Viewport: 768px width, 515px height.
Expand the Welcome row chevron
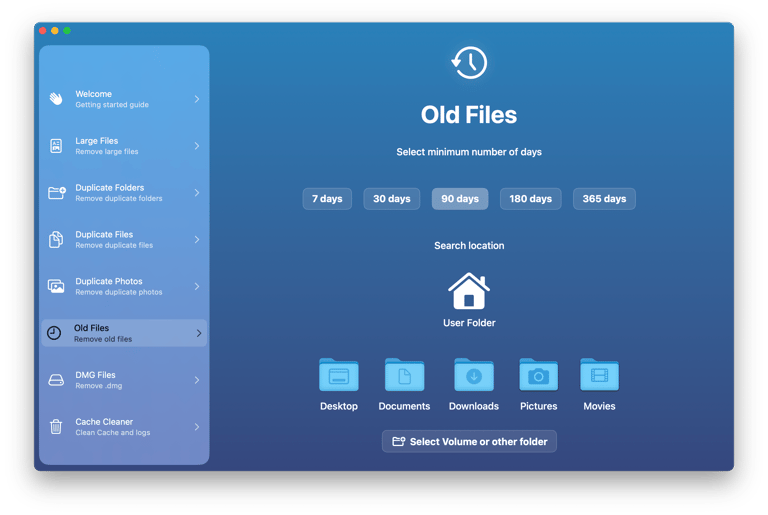[x=197, y=99]
